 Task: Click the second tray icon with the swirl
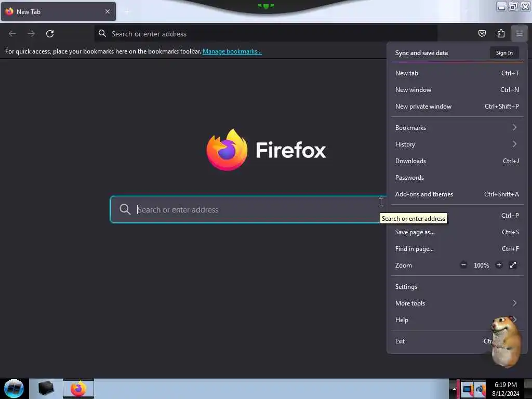480,389
